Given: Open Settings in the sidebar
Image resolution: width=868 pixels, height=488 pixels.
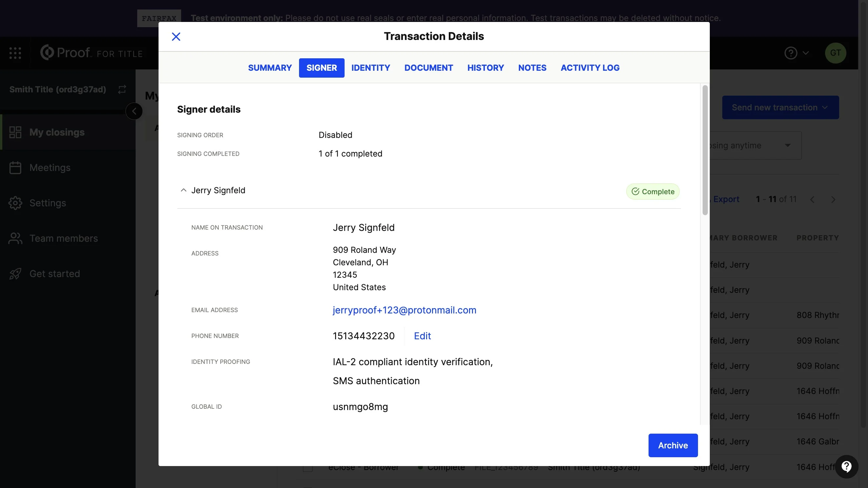Looking at the screenshot, I should (x=67, y=203).
